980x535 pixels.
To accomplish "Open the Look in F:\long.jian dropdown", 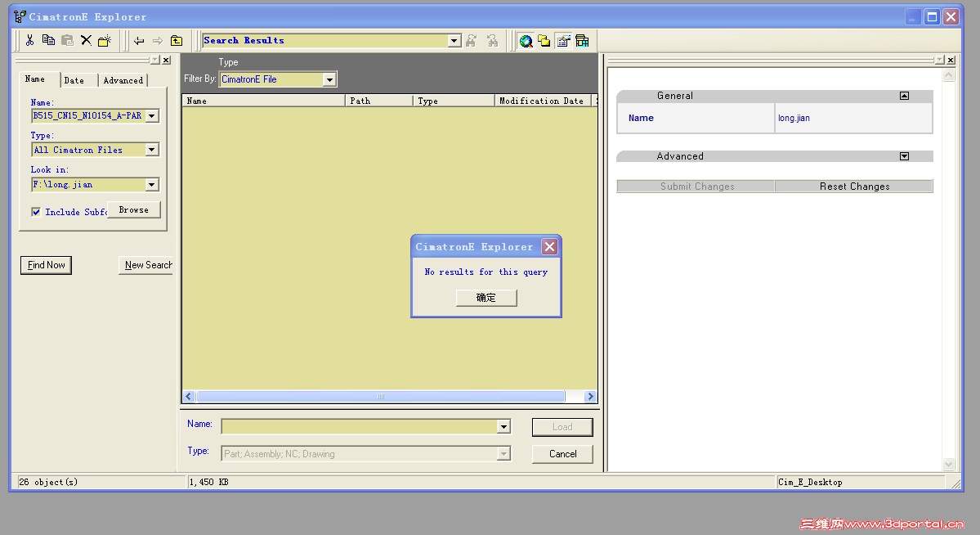I will 152,185.
